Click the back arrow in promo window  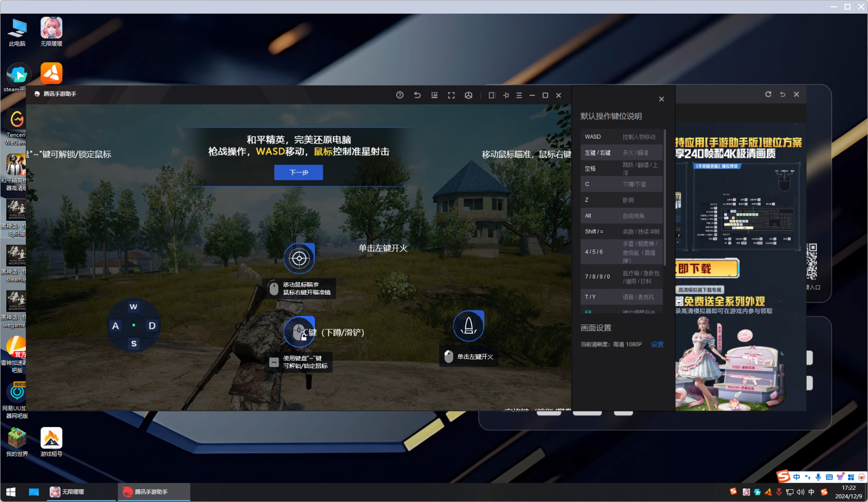782,94
